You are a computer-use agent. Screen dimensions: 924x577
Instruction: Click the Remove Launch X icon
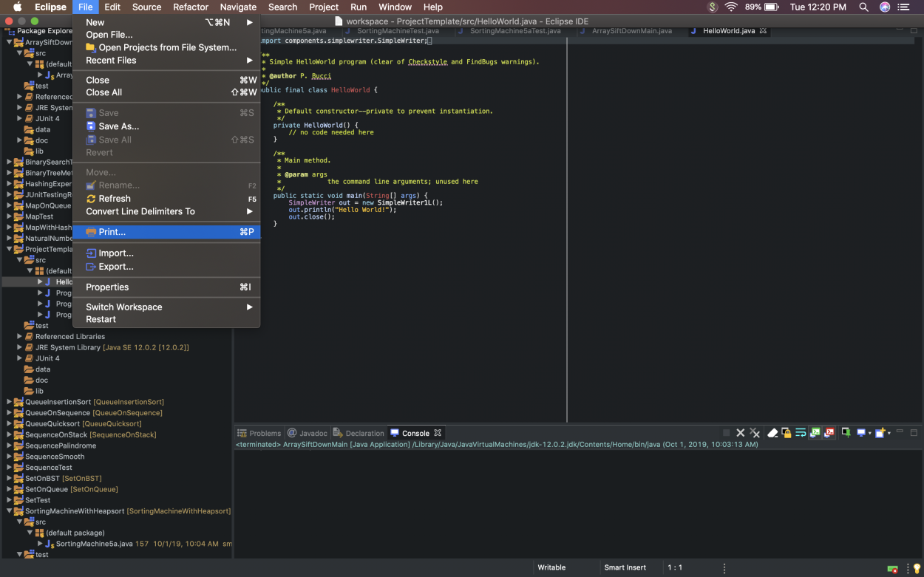pyautogui.click(x=740, y=433)
